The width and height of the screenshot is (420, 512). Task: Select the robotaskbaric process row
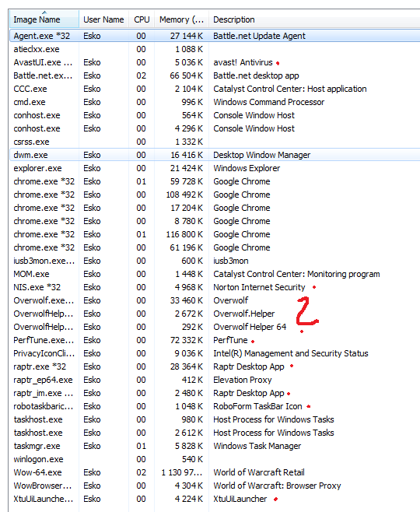tap(215, 406)
